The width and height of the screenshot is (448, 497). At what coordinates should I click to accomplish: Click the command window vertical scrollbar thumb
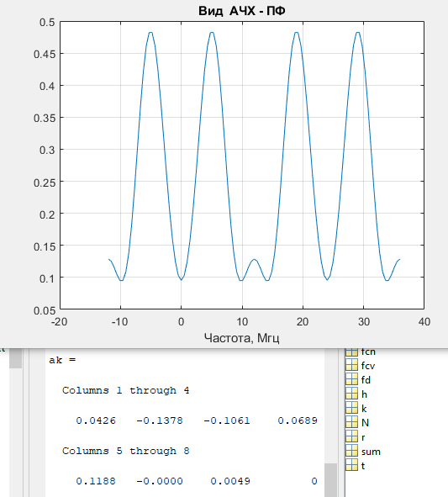331,480
